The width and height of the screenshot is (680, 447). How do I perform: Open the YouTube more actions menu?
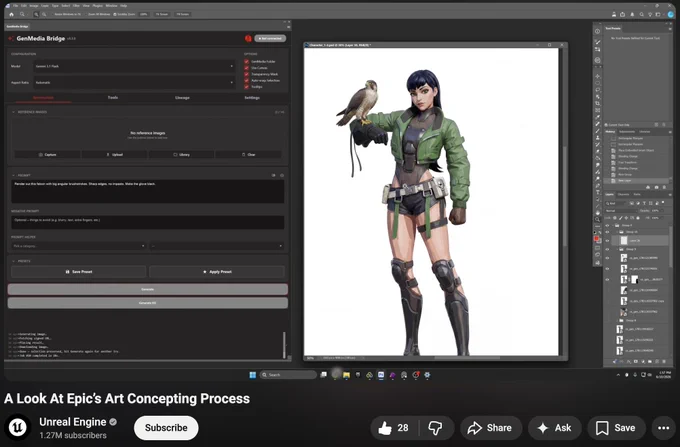click(664, 428)
